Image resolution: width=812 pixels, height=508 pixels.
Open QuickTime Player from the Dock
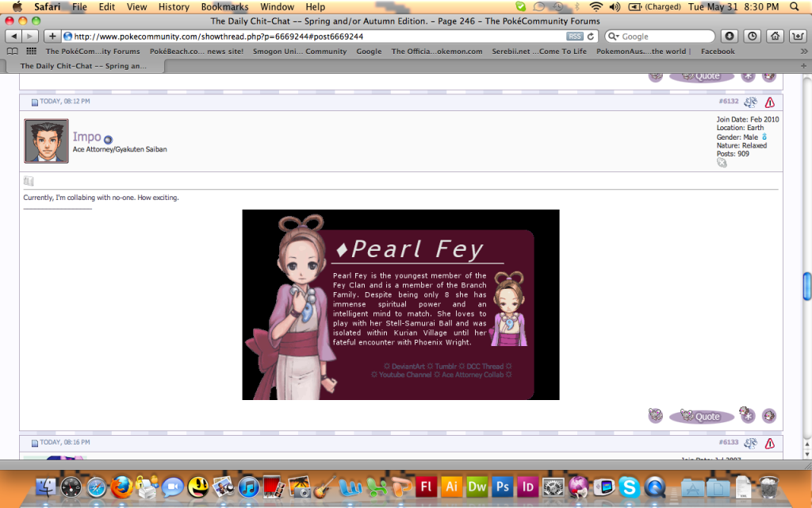pyautogui.click(x=654, y=487)
